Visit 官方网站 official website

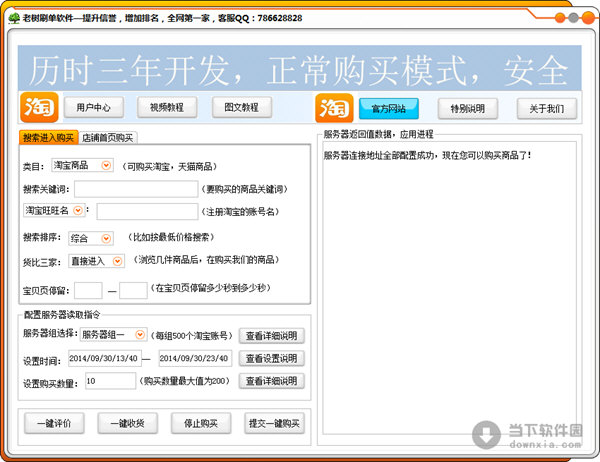pyautogui.click(x=389, y=109)
